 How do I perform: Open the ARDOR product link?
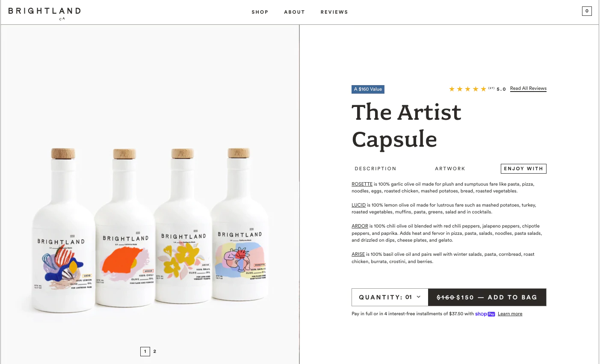(x=360, y=226)
